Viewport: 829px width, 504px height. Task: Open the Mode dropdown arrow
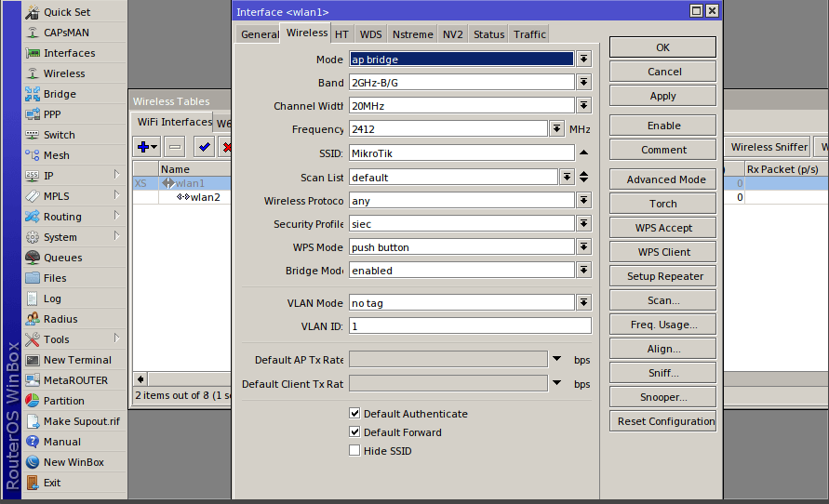click(x=583, y=60)
